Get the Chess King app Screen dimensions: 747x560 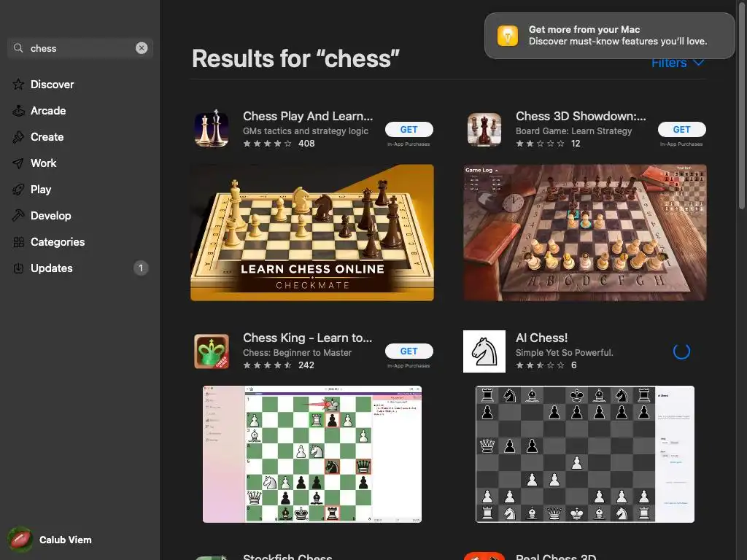[409, 351]
